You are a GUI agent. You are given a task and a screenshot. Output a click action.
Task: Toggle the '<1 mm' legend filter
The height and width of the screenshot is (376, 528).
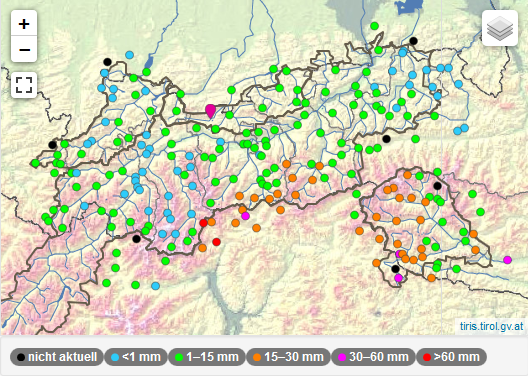coord(136,357)
